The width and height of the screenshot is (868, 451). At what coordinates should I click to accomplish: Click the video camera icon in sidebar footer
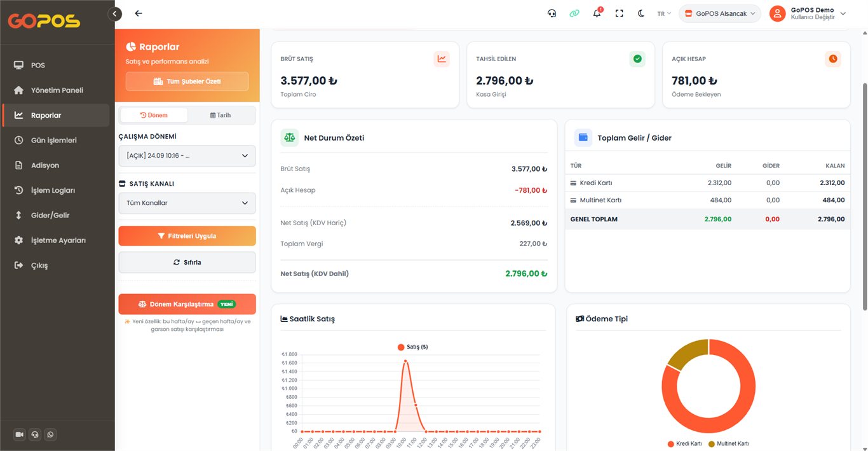(x=19, y=434)
